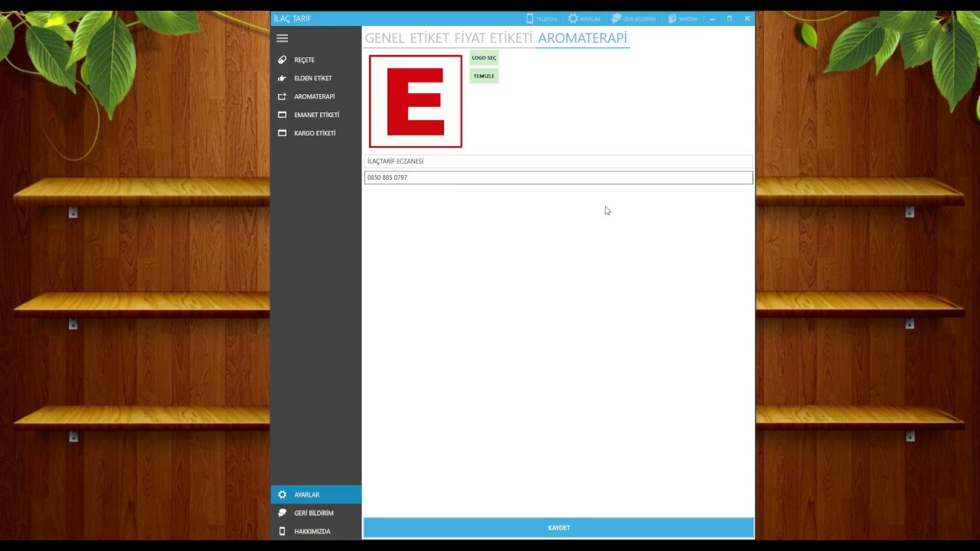Switch to the ETİKET tab
This screenshot has height=551, width=980.
(430, 38)
